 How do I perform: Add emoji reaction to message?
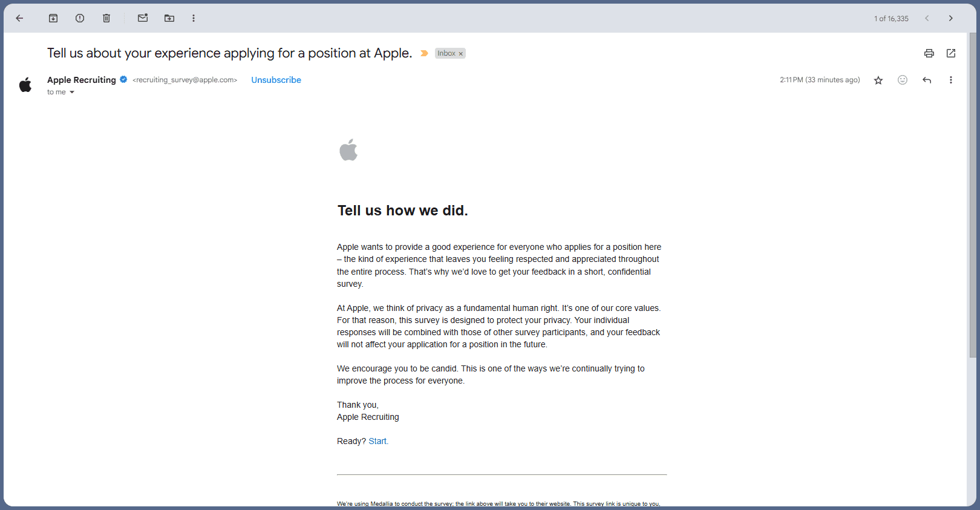pos(903,80)
